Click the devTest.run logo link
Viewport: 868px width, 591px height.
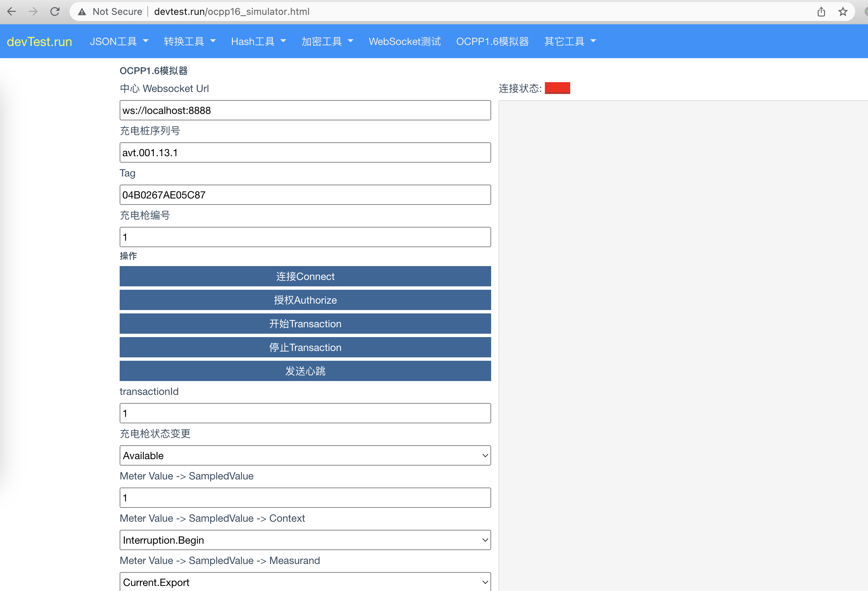pos(40,42)
